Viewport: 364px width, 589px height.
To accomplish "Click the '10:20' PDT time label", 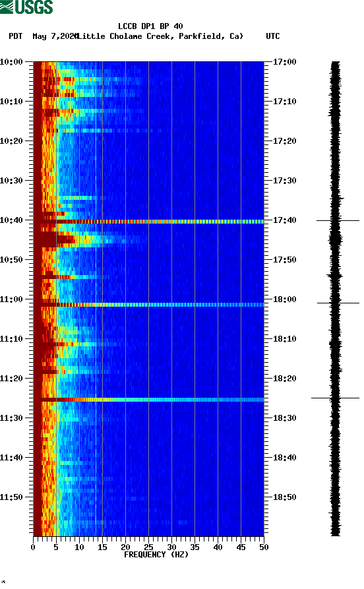I will (11, 141).
